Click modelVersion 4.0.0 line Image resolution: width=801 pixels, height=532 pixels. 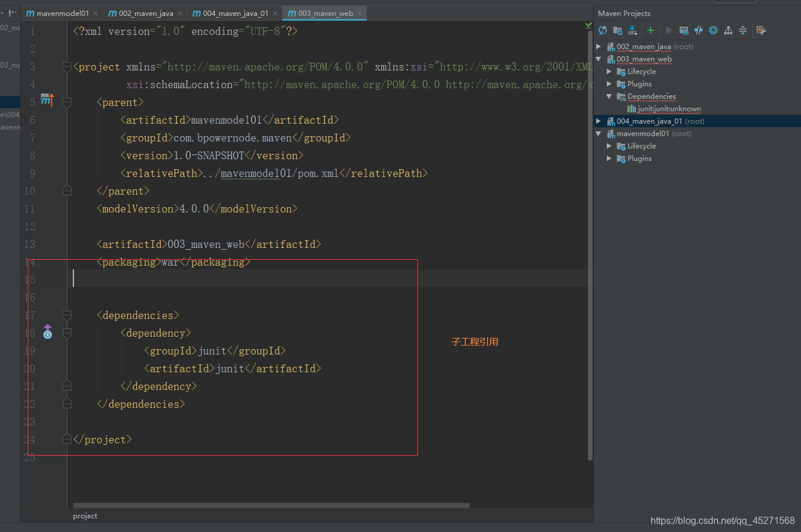pos(197,209)
